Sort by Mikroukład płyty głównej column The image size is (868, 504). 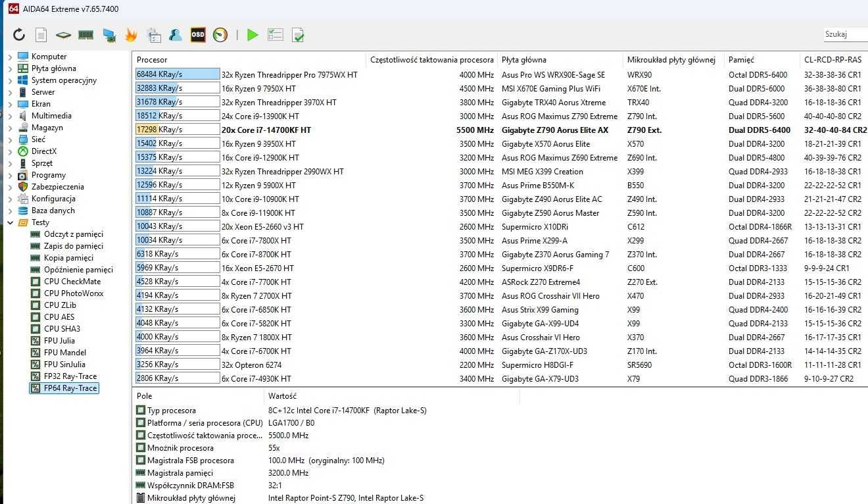(x=673, y=60)
